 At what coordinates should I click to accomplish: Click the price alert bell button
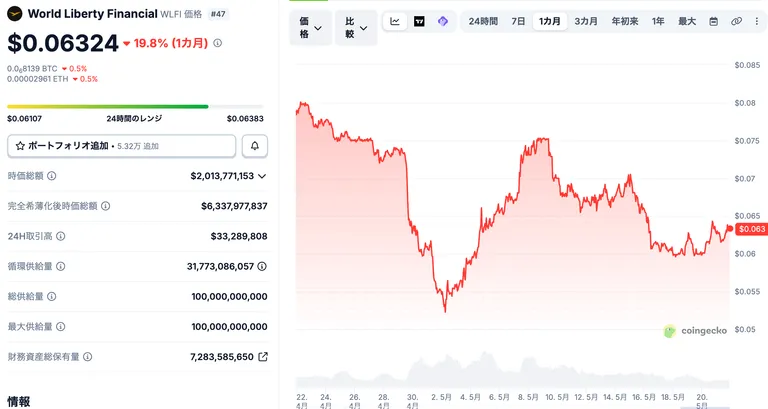[x=255, y=146]
